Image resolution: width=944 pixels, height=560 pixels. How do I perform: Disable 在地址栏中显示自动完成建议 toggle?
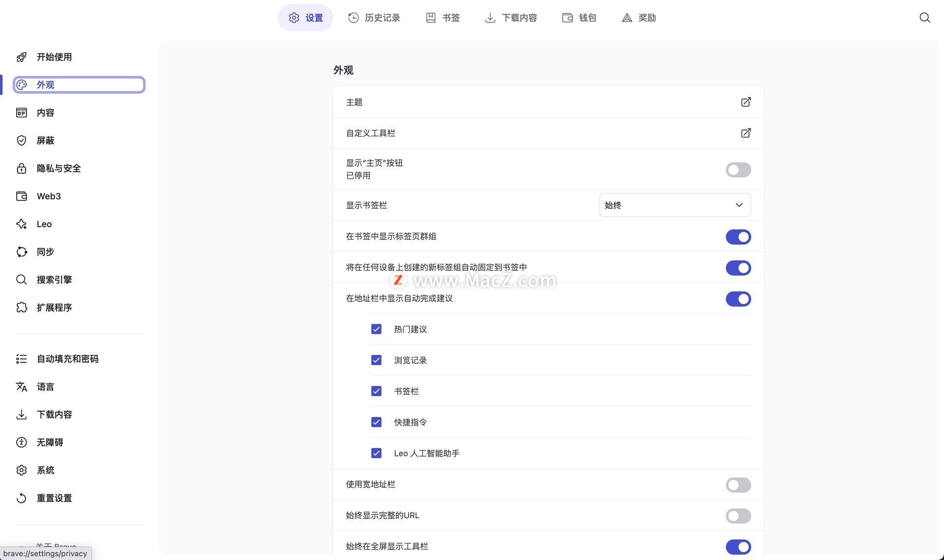coord(737,299)
